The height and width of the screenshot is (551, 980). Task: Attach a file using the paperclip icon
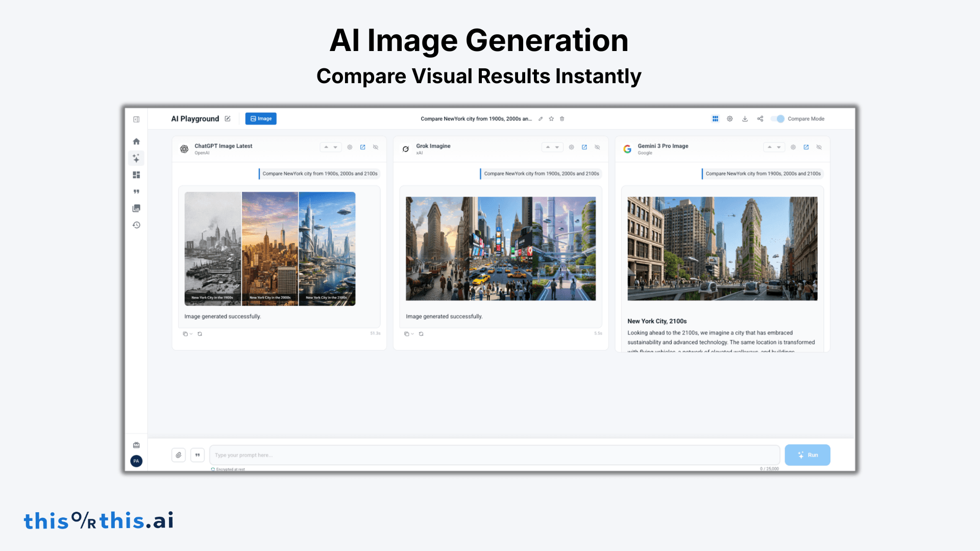tap(179, 455)
